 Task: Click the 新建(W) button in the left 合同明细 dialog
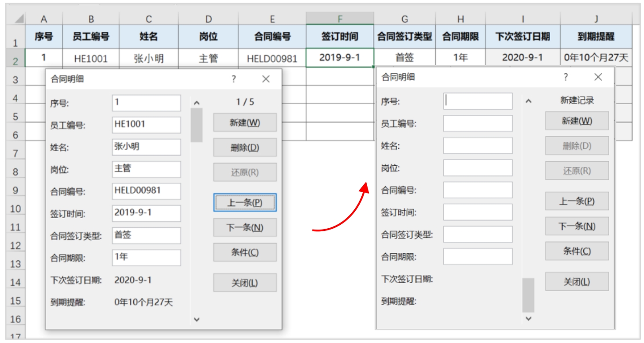(245, 123)
